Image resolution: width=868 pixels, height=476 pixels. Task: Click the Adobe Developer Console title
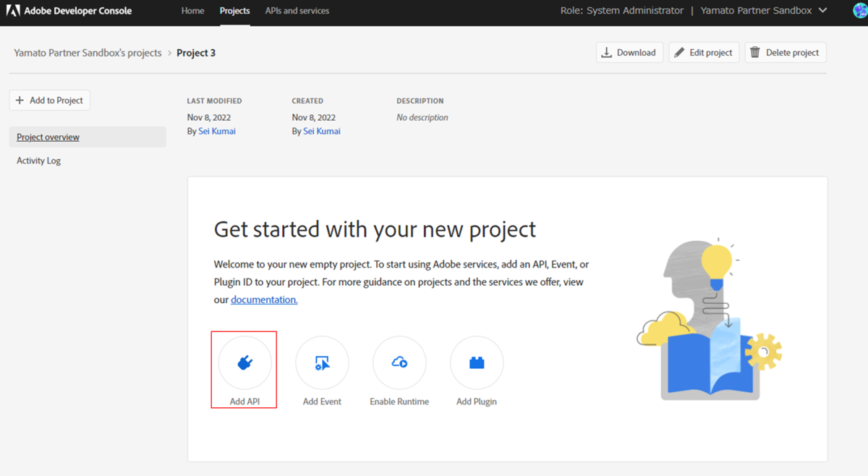(78, 11)
